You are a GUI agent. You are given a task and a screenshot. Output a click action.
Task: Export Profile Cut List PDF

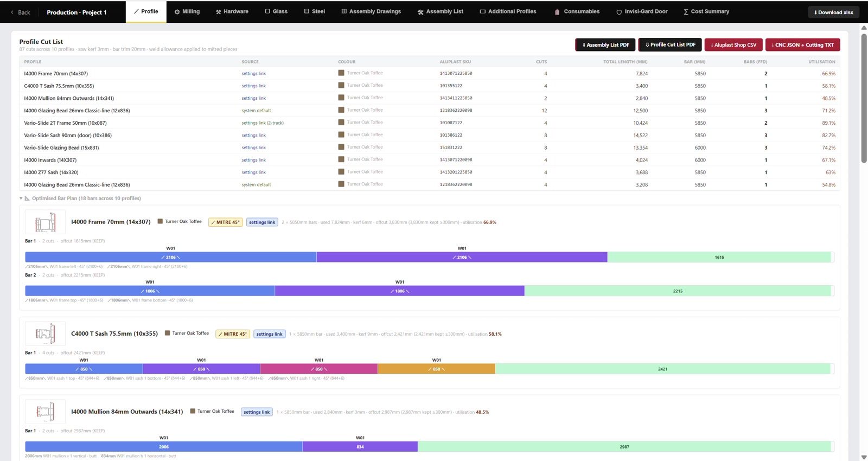(670, 45)
